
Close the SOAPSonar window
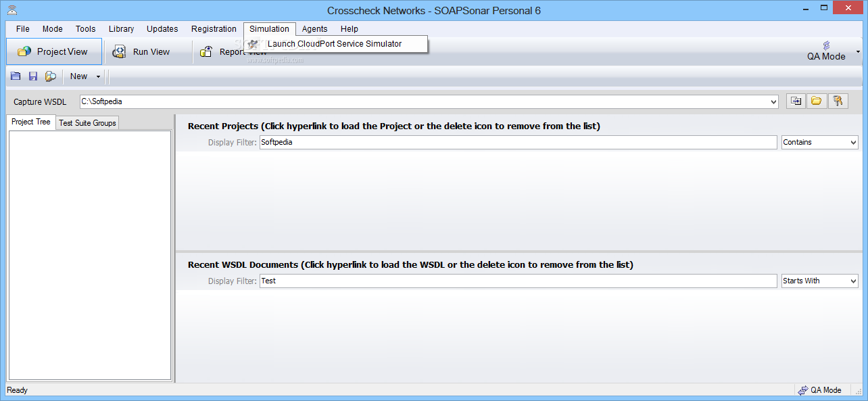tap(846, 8)
